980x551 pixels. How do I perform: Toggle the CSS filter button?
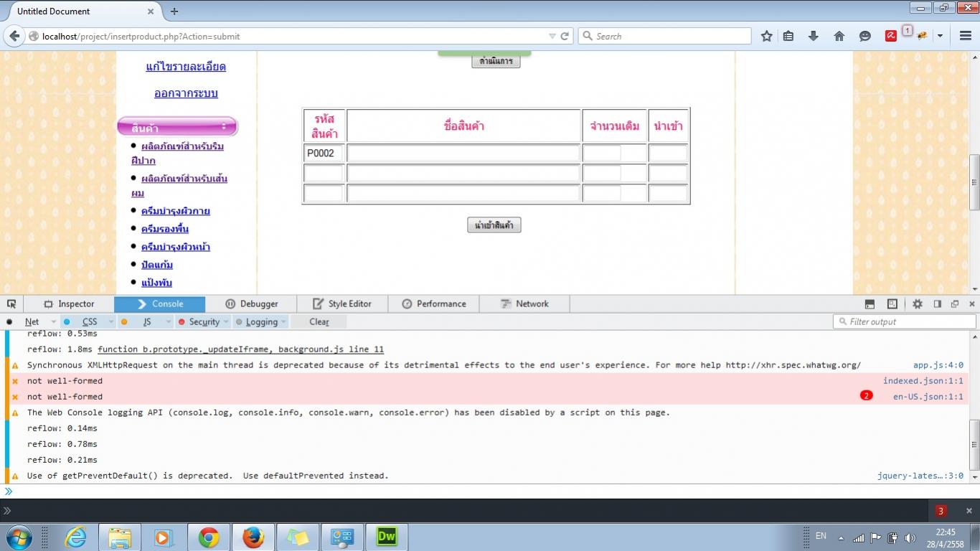click(x=90, y=321)
